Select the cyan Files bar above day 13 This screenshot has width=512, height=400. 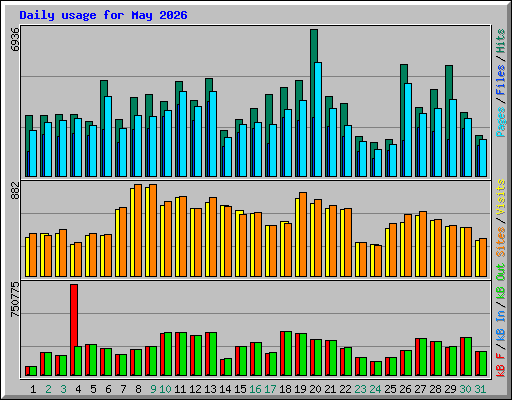pos(213,134)
